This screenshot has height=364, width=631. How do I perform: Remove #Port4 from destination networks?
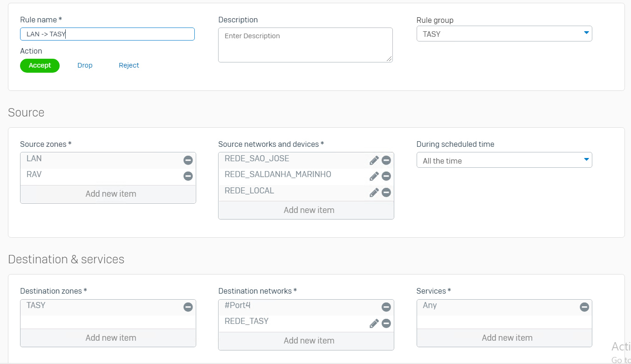tap(386, 307)
